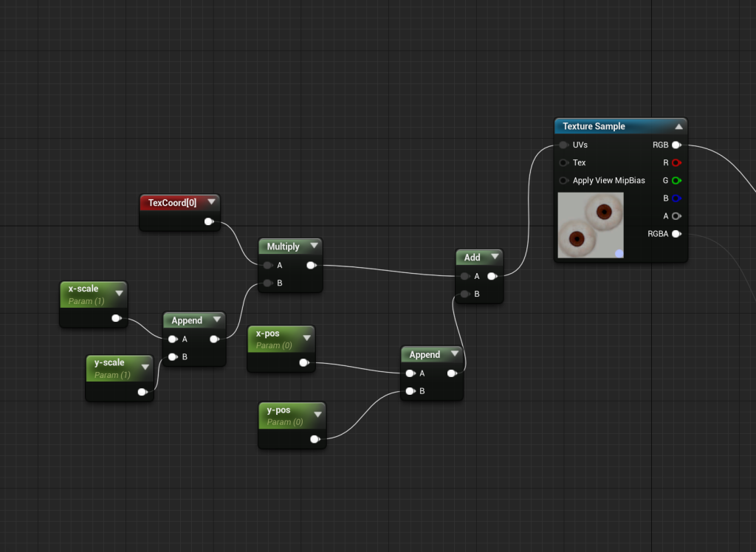Click the Apply View MipBias input pin
756x552 pixels.
pyautogui.click(x=564, y=181)
